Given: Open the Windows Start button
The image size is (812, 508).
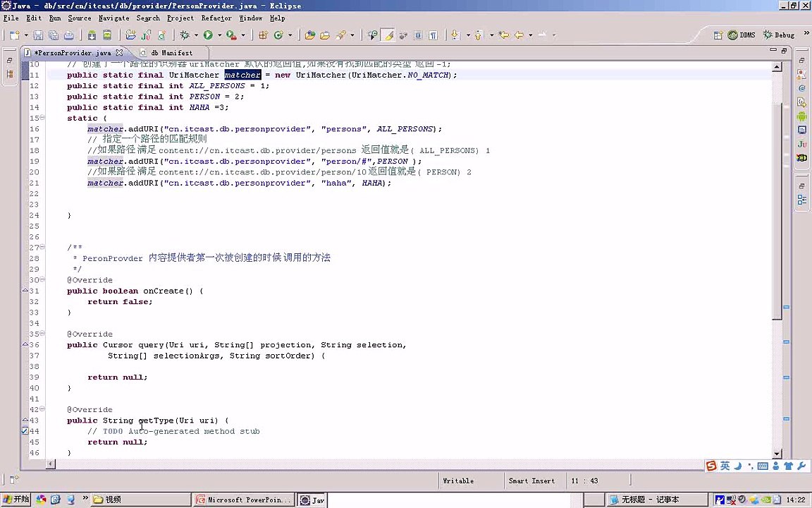Looking at the screenshot, I should (x=16, y=500).
